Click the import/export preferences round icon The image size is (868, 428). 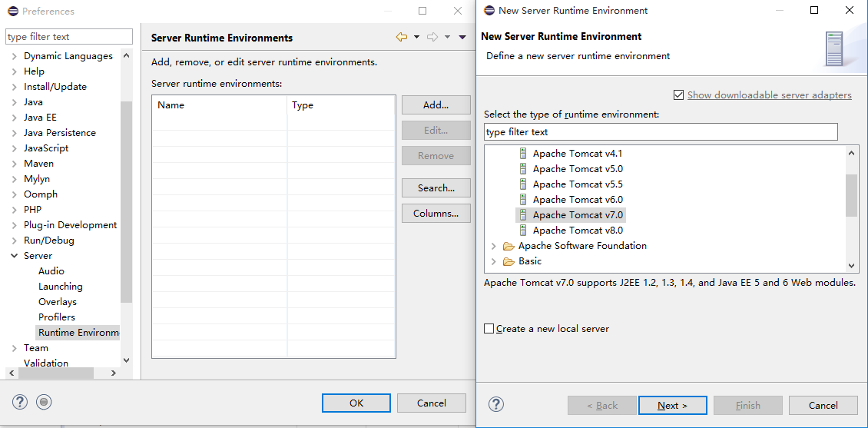point(44,403)
